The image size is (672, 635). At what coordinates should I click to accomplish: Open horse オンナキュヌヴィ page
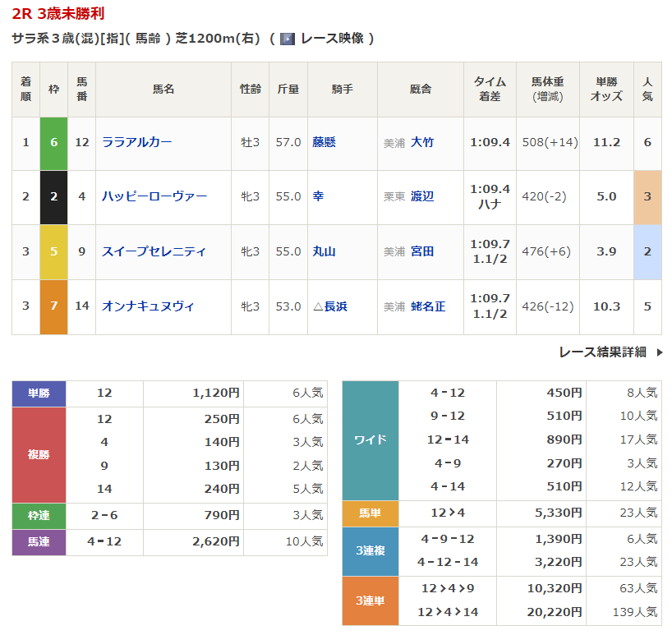[149, 306]
